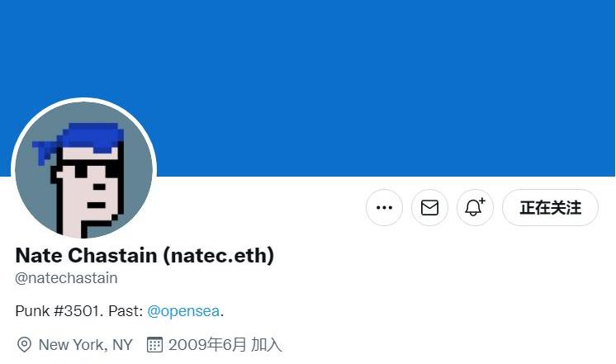Select the New York, NY location text
Viewport: 616px width, 364px height.
pyautogui.click(x=86, y=345)
